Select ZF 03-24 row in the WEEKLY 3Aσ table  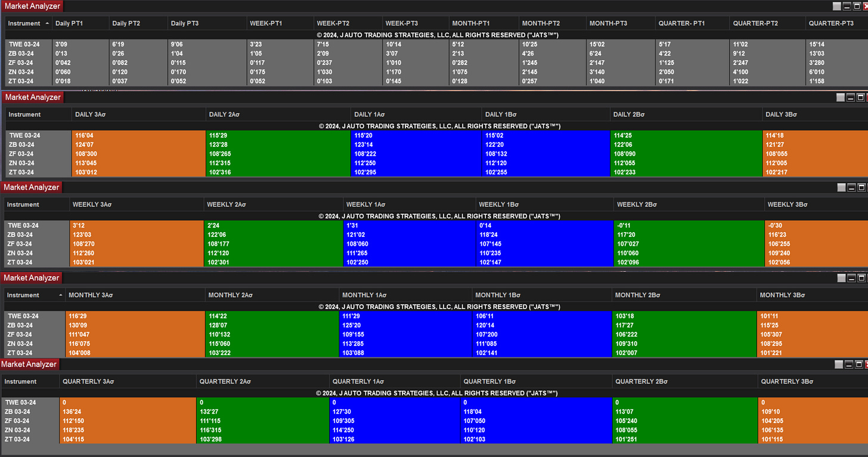tap(436, 244)
